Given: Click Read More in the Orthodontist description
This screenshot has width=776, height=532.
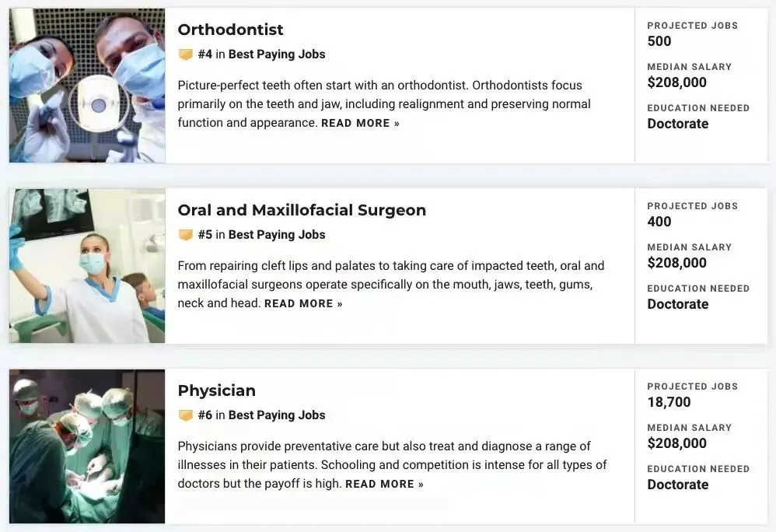Looking at the screenshot, I should pyautogui.click(x=360, y=123).
